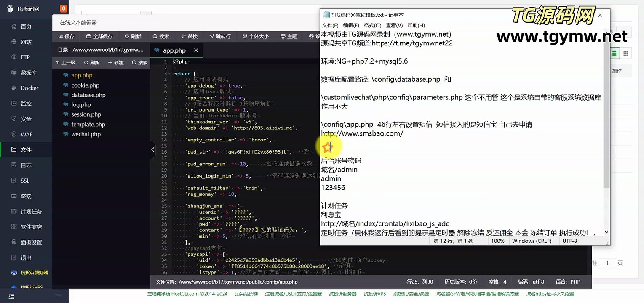The image size is (644, 303).
Task: Click 顶尖站长群 footer link
Action: coord(246,294)
